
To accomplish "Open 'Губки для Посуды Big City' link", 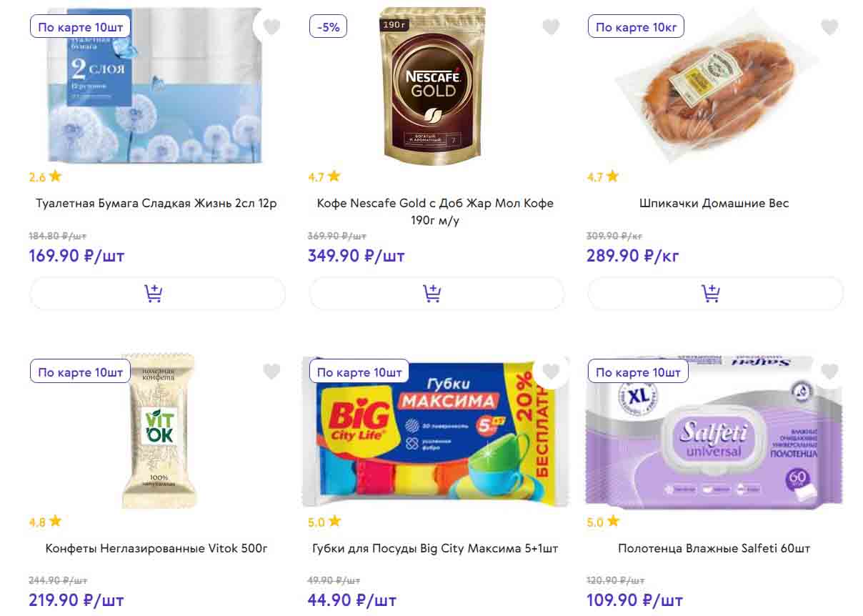I will pyautogui.click(x=435, y=548).
